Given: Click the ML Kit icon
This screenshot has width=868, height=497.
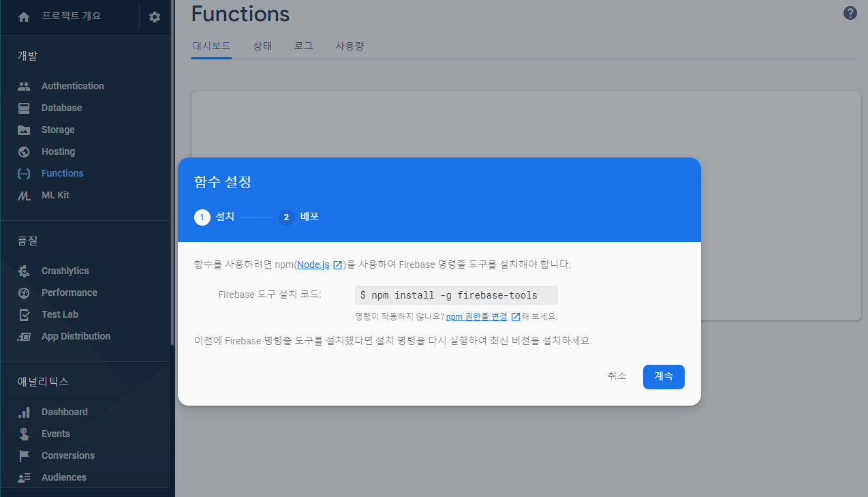Looking at the screenshot, I should point(24,195).
